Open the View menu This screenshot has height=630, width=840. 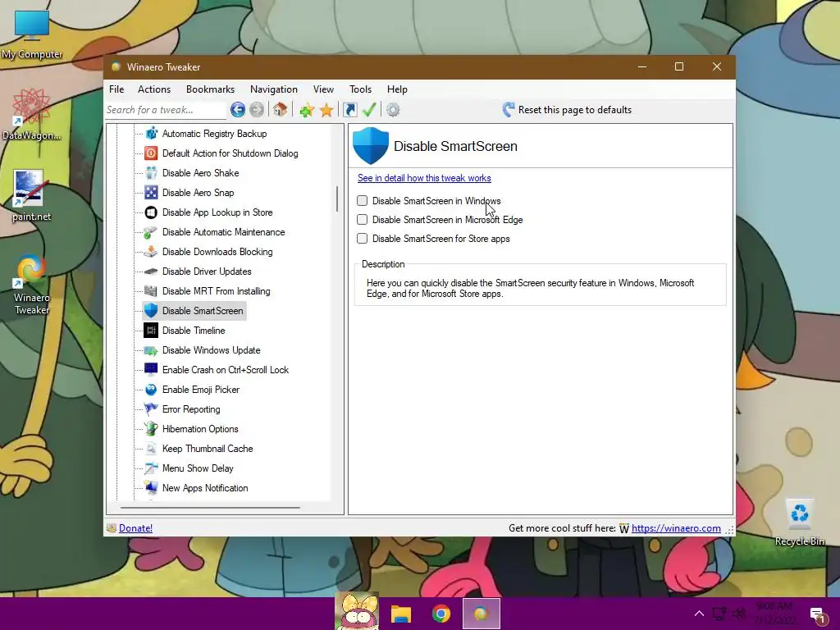323,89
